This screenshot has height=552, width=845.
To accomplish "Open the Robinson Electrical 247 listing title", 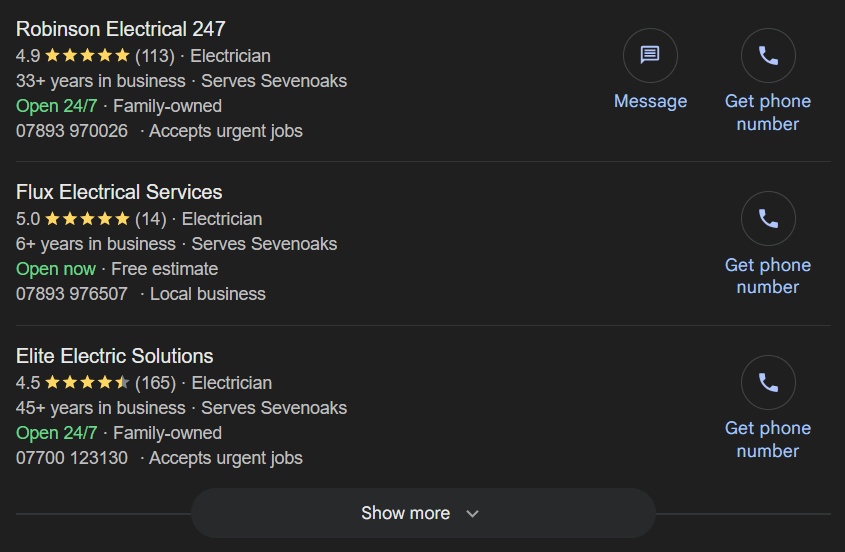I will point(121,29).
